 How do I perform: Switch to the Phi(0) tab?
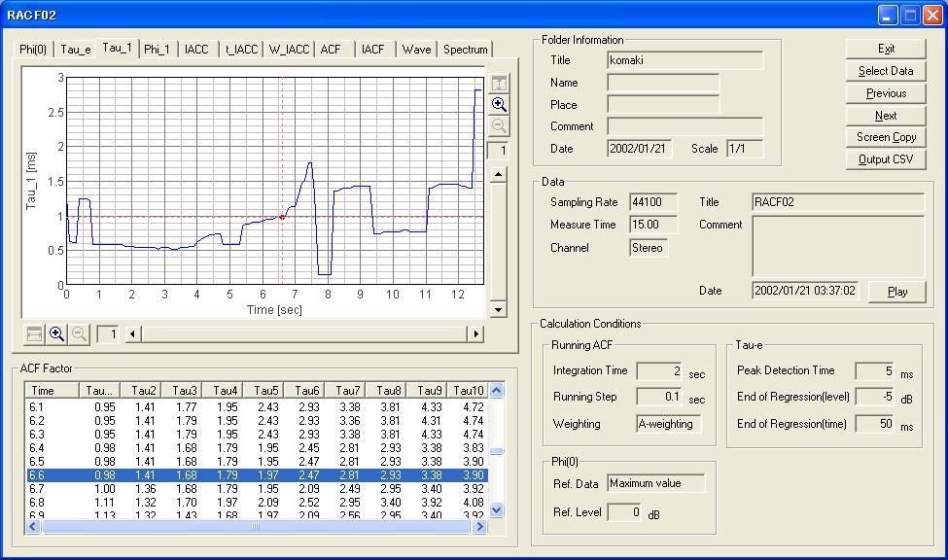33,50
